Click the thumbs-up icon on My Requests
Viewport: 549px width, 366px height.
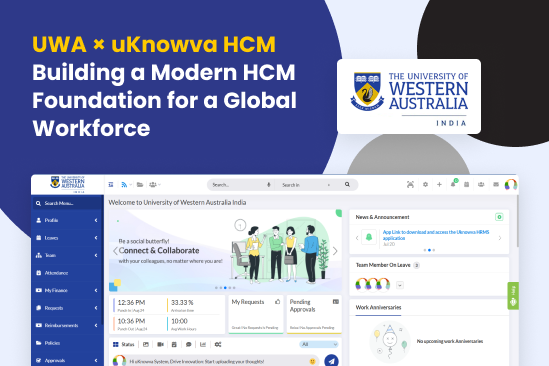(x=278, y=302)
